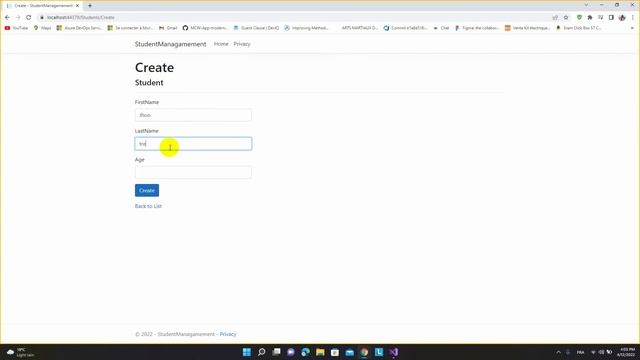This screenshot has width=640, height=360.
Task: Change the input language indicator
Action: point(580,352)
